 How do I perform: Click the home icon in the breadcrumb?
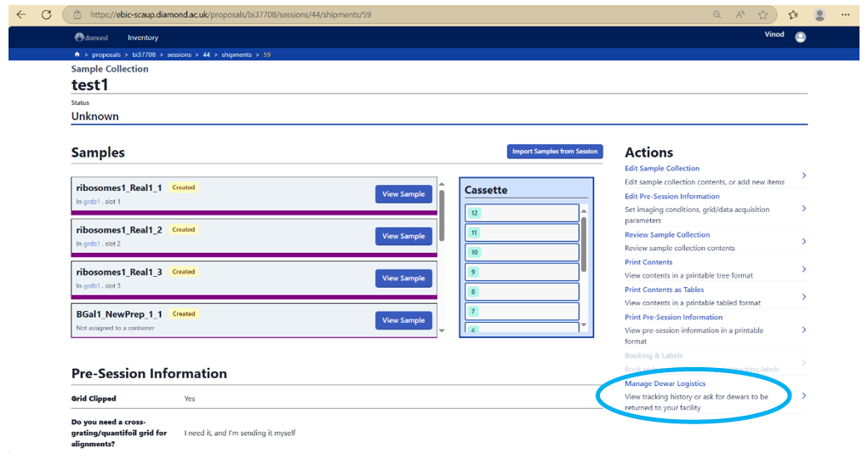click(77, 55)
